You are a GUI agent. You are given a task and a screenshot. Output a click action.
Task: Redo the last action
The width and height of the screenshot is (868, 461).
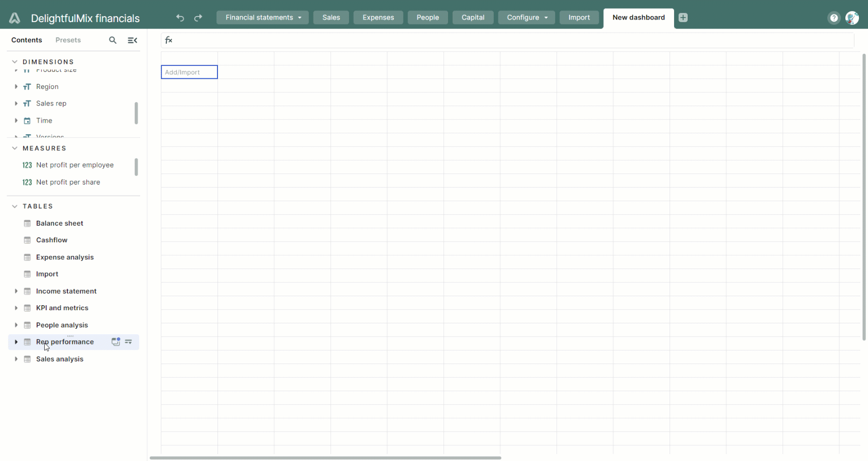point(198,18)
